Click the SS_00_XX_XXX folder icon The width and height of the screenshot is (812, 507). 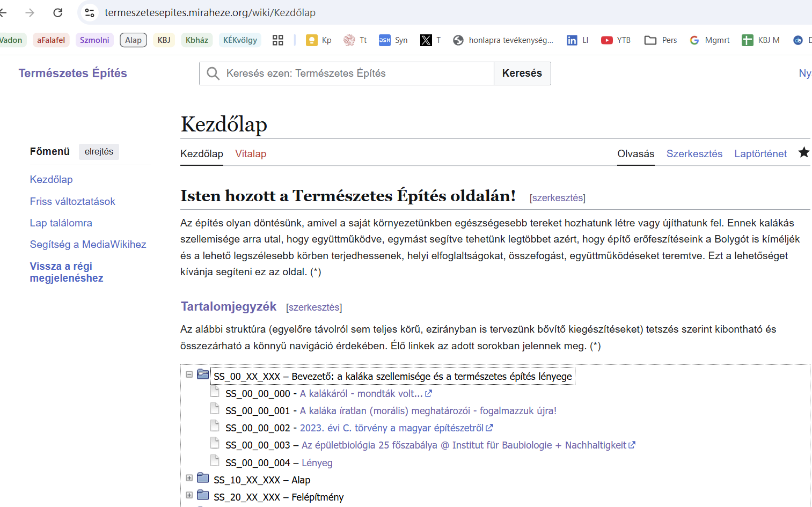[x=203, y=374]
